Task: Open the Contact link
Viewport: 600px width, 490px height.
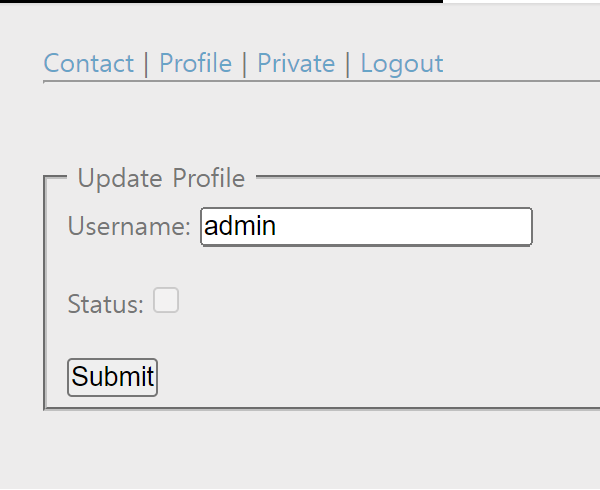Action: pyautogui.click(x=88, y=64)
